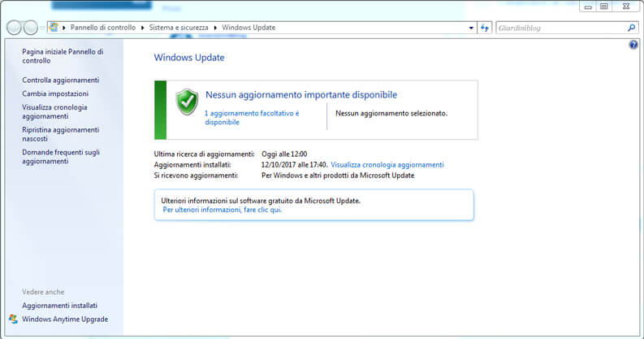Image resolution: width=644 pixels, height=339 pixels.
Task: Close the Windows Update window
Action: pyautogui.click(x=626, y=7)
